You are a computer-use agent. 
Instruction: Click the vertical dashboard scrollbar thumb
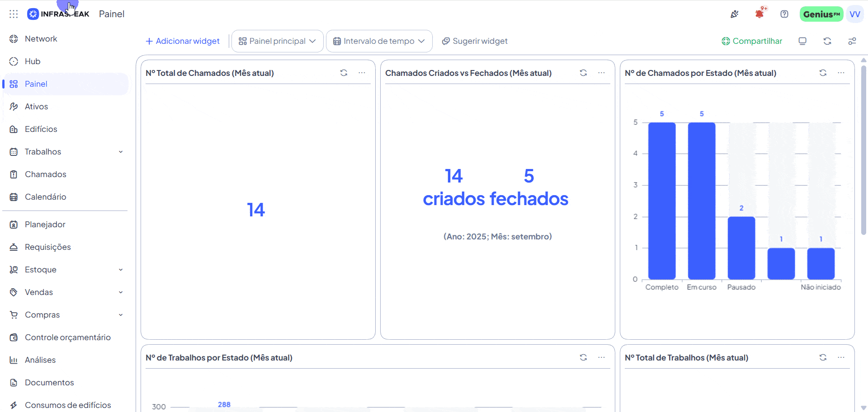[863, 150]
